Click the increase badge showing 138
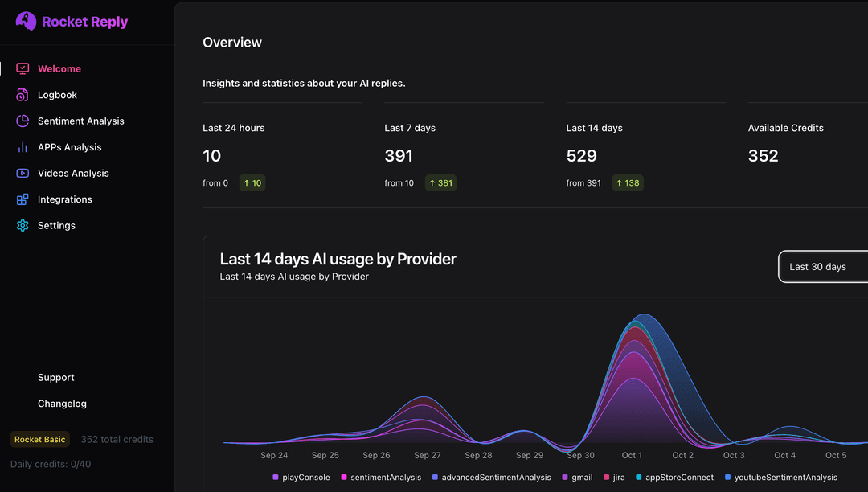The height and width of the screenshot is (492, 868). point(628,182)
